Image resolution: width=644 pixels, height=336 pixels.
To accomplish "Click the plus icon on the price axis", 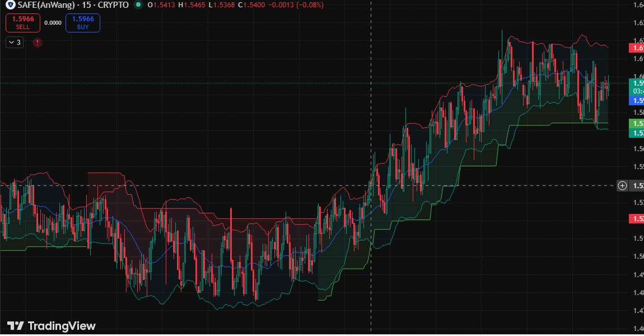I will point(622,186).
